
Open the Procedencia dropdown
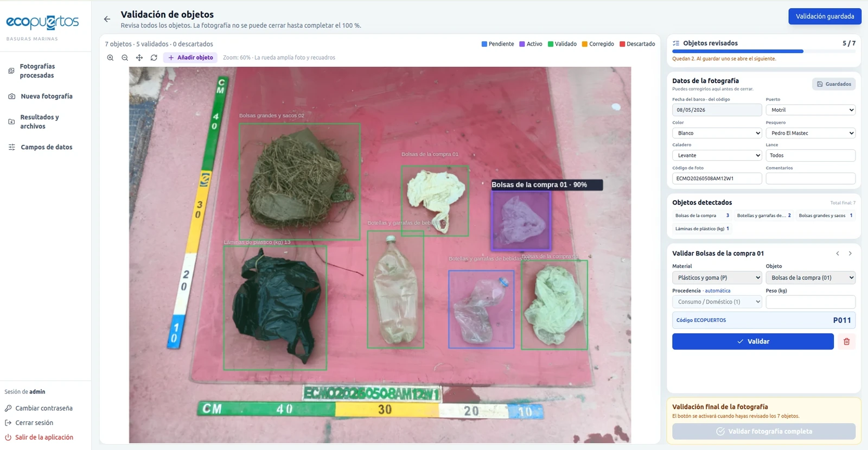click(x=717, y=302)
